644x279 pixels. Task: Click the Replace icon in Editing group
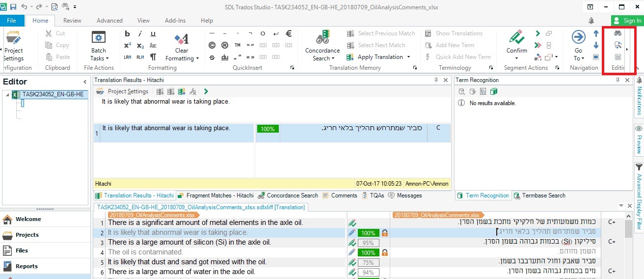pyautogui.click(x=618, y=45)
